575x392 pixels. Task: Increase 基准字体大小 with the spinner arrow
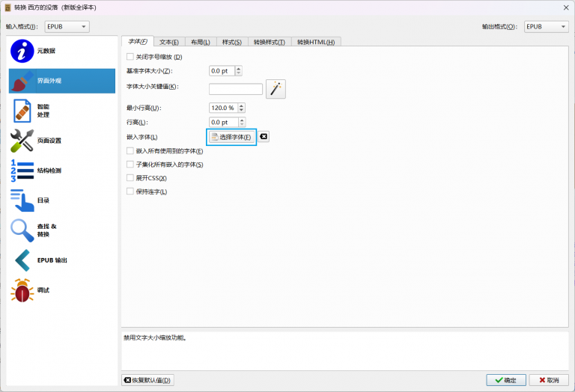coord(239,68)
